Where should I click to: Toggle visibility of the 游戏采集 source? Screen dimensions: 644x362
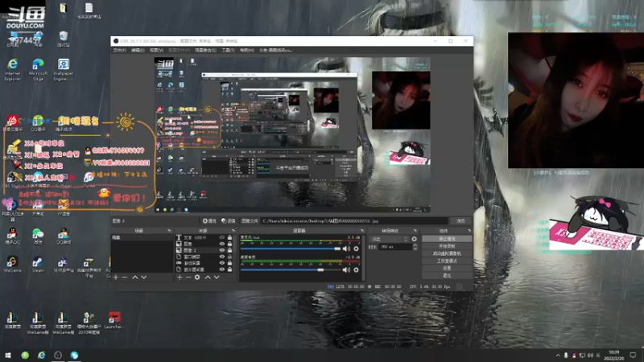pyautogui.click(x=222, y=263)
